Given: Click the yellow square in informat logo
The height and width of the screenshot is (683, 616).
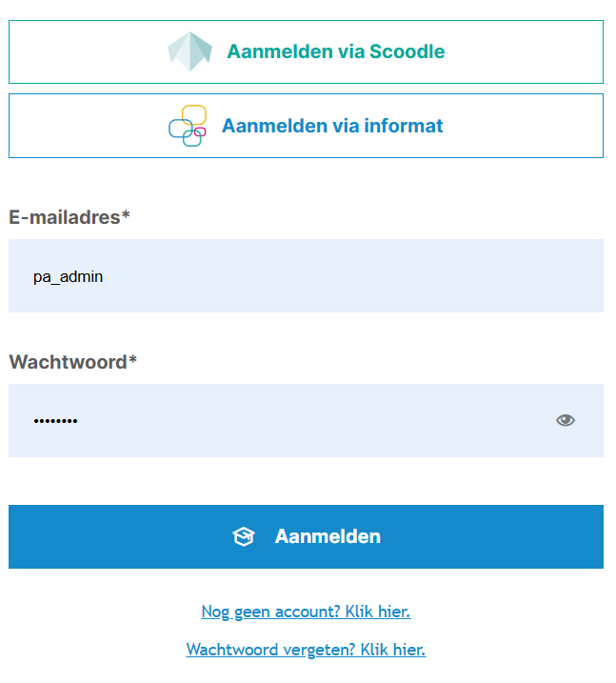Looking at the screenshot, I should coord(194,115).
